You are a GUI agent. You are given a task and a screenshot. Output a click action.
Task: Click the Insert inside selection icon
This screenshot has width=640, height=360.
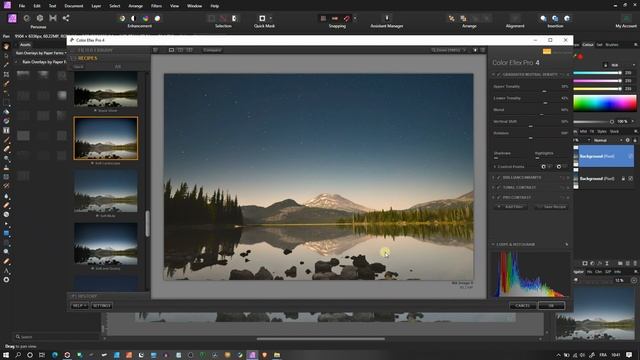(567, 18)
